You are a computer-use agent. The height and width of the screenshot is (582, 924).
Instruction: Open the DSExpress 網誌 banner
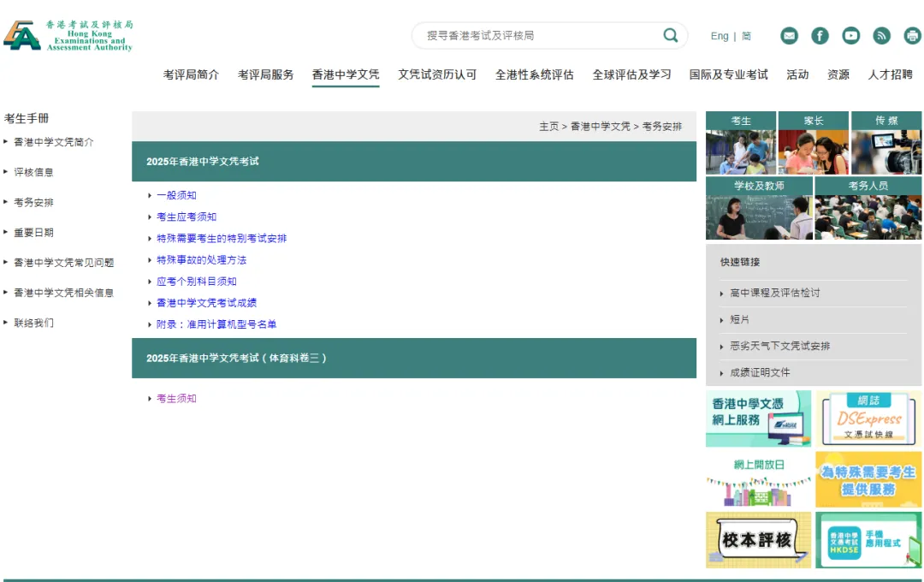pos(868,419)
